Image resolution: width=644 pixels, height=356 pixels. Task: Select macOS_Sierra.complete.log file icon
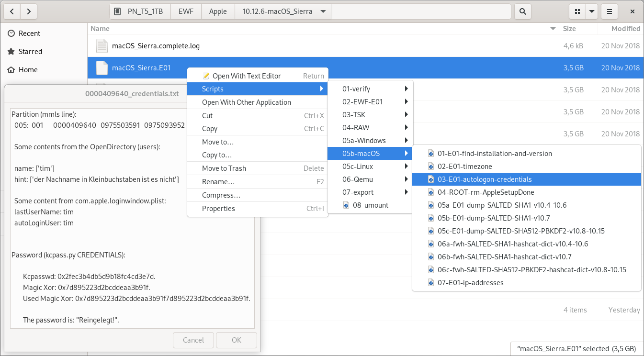(102, 46)
